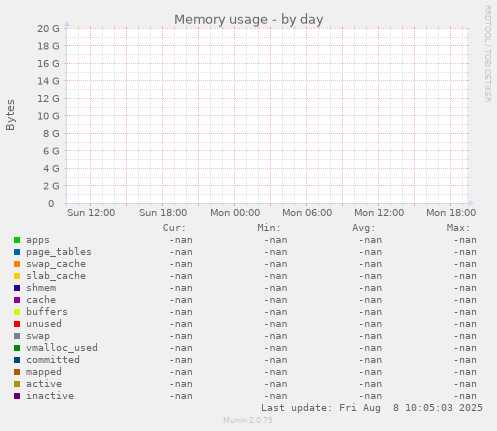
Task: Click the brown mapped legend swatch
Action: pyautogui.click(x=17, y=372)
